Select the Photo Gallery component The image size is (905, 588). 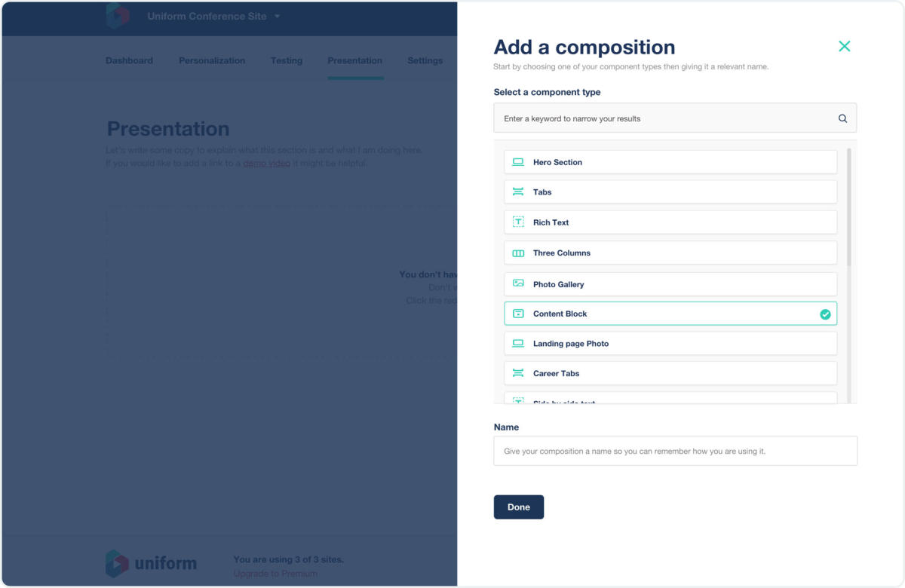pos(670,284)
